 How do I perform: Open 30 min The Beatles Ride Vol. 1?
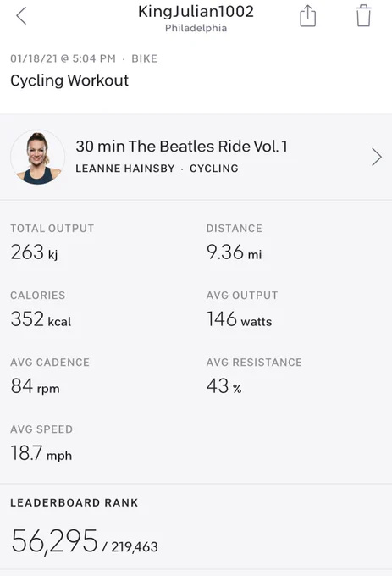click(x=181, y=147)
